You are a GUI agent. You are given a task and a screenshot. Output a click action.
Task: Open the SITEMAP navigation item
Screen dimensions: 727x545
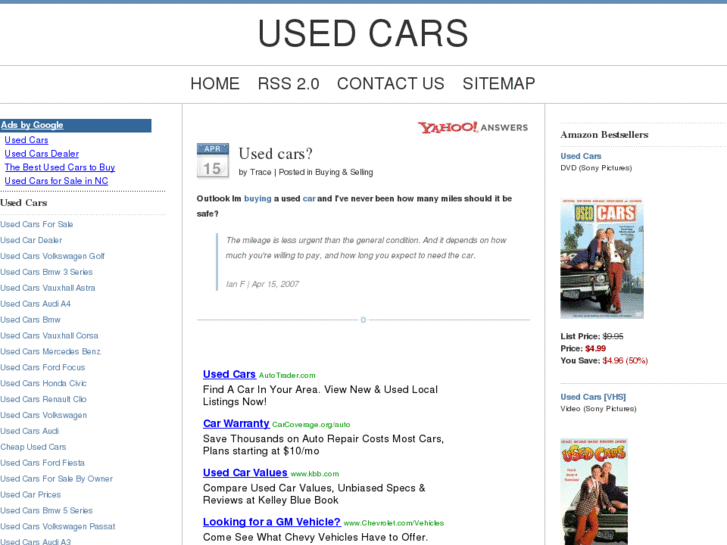(498, 83)
